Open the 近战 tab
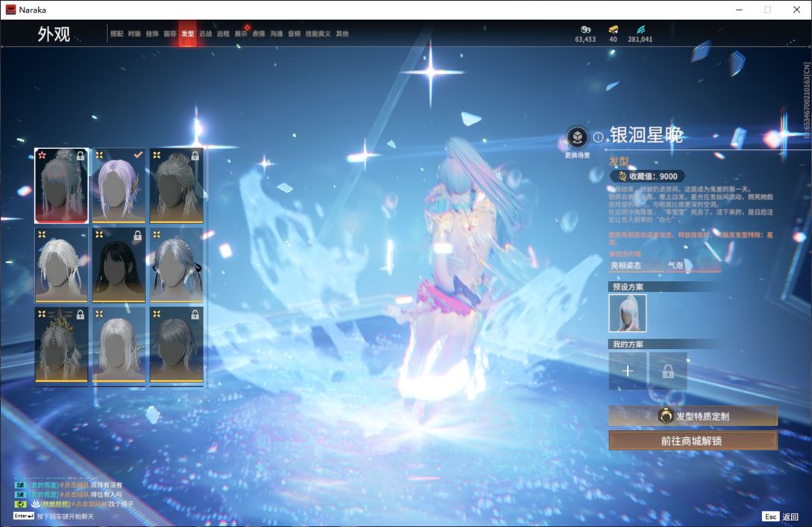The image size is (812, 527). [x=205, y=34]
